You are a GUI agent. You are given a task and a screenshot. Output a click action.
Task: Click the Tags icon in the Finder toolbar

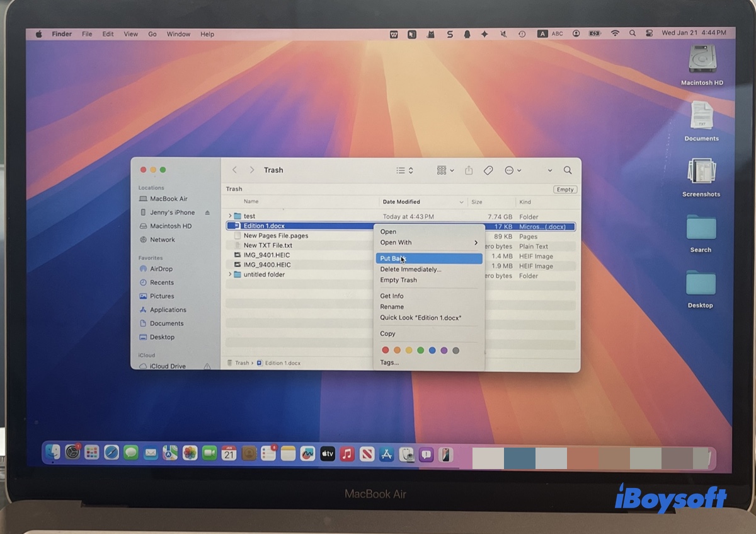point(488,170)
